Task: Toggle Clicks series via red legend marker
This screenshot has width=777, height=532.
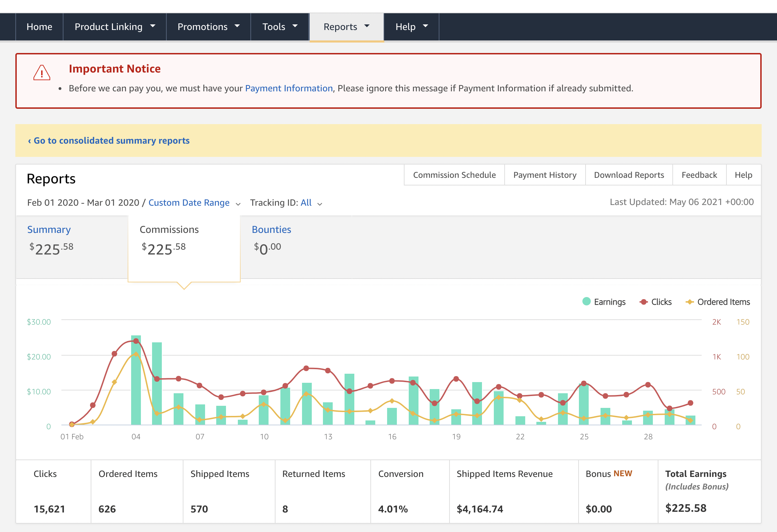Action: click(x=644, y=302)
